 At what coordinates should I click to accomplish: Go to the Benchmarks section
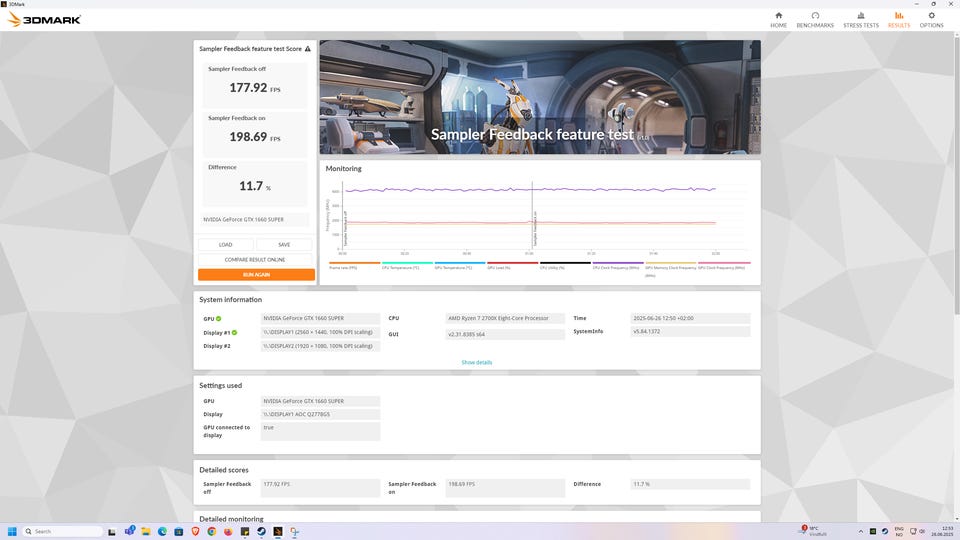(815, 18)
